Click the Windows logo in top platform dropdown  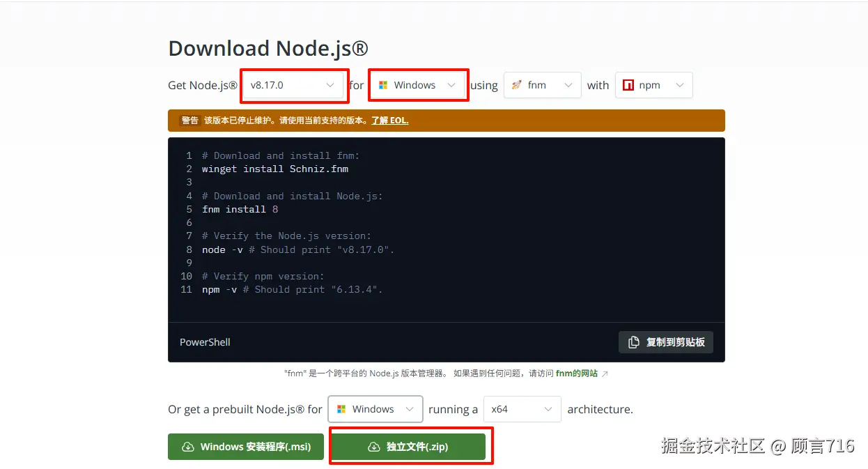pos(382,85)
